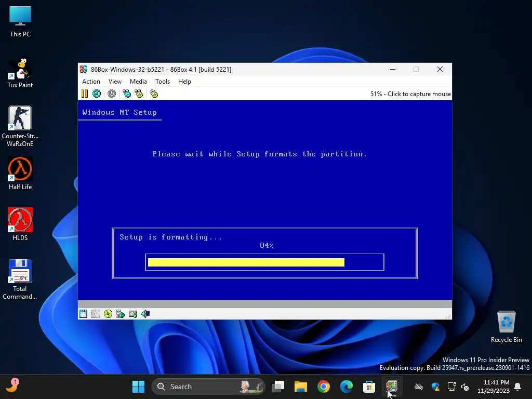
Task: Open the View menu
Action: (x=115, y=82)
